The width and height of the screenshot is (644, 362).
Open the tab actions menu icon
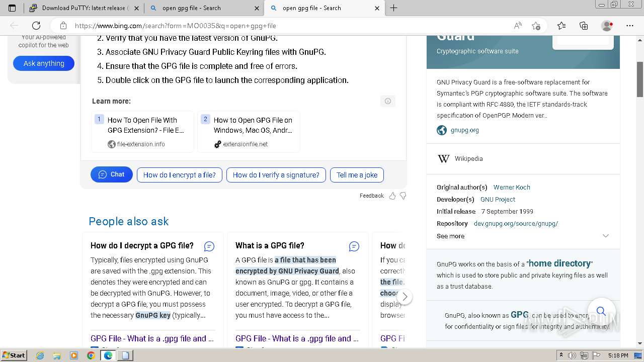pos(12,8)
